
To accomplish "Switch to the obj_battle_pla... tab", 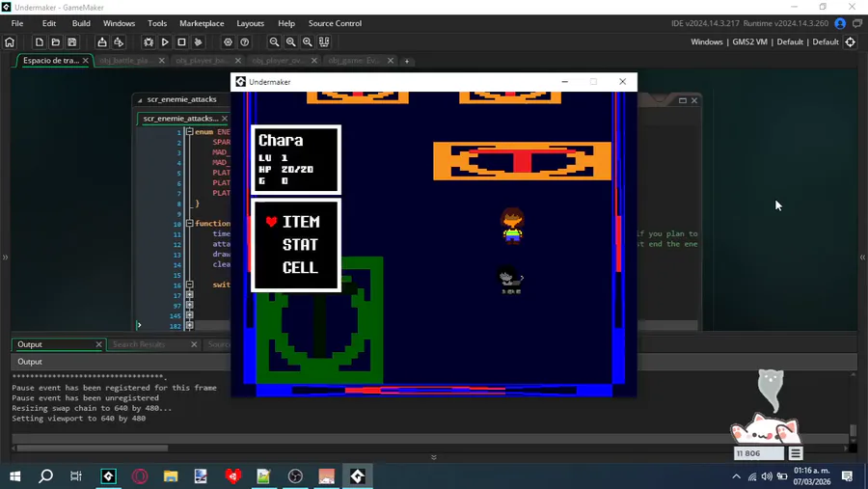I will 125,61.
